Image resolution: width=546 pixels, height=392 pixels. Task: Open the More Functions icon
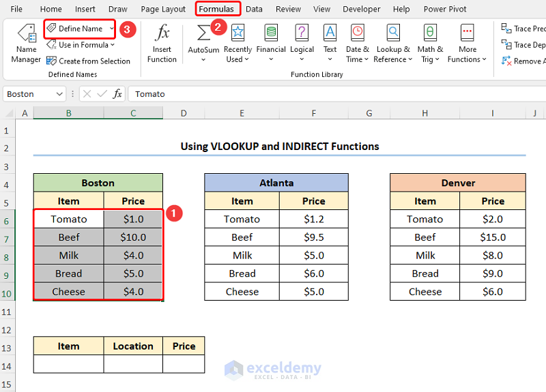click(x=467, y=33)
